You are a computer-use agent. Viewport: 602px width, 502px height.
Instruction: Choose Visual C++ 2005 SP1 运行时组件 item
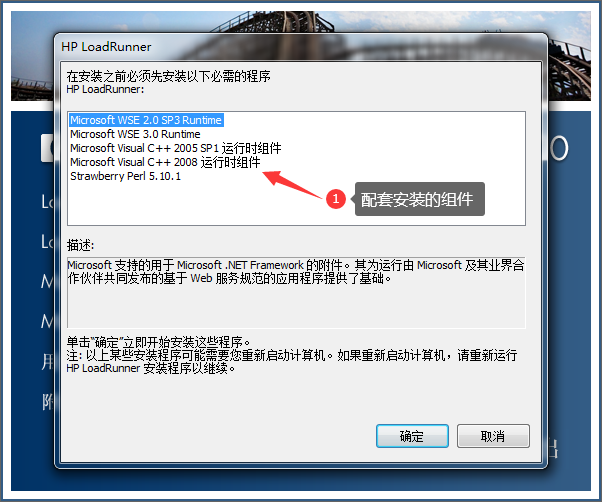175,148
